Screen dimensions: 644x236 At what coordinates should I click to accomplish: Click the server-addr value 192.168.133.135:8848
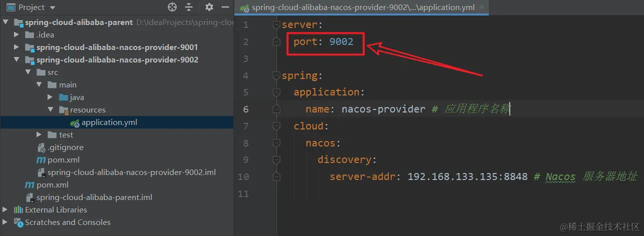(468, 177)
